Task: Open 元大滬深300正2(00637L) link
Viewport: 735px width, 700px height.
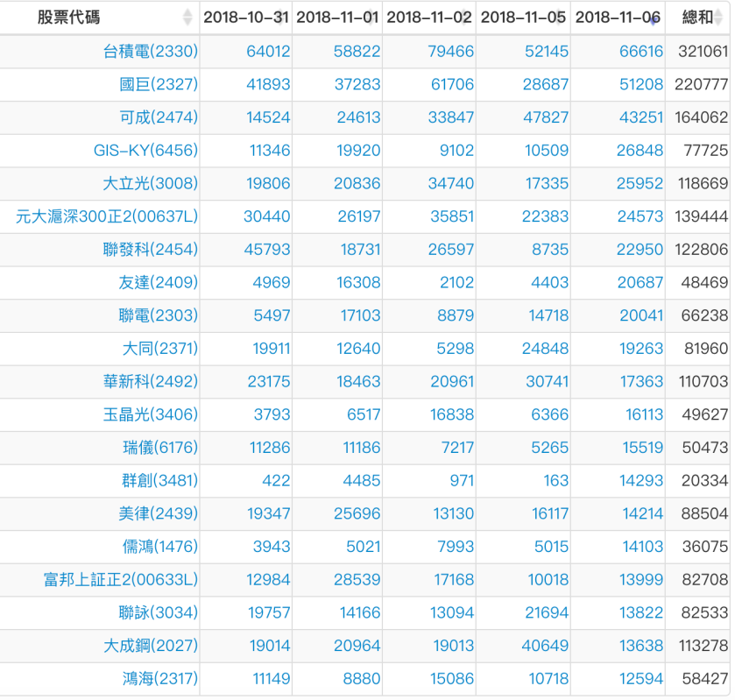Action: coord(107,216)
